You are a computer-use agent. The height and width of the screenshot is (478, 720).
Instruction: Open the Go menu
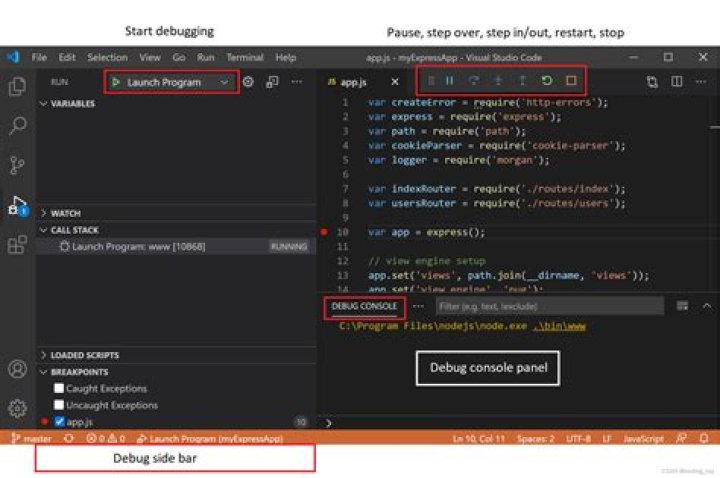pyautogui.click(x=179, y=57)
